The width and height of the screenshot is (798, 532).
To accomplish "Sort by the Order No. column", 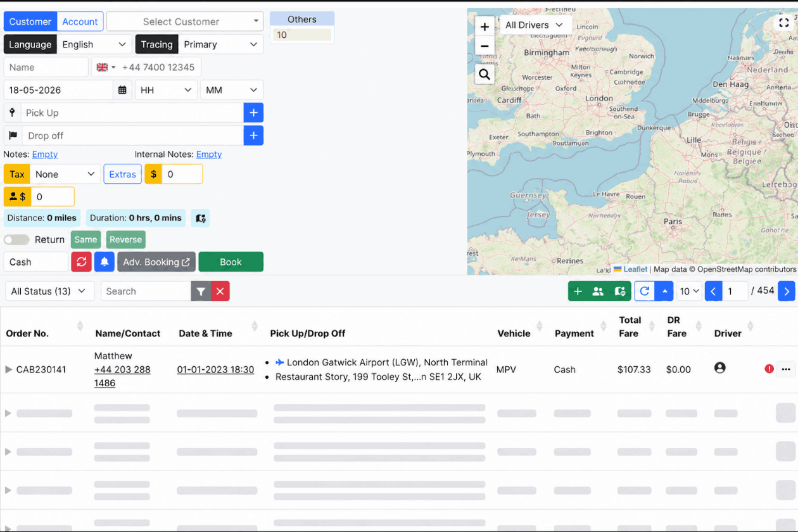I will point(80,326).
